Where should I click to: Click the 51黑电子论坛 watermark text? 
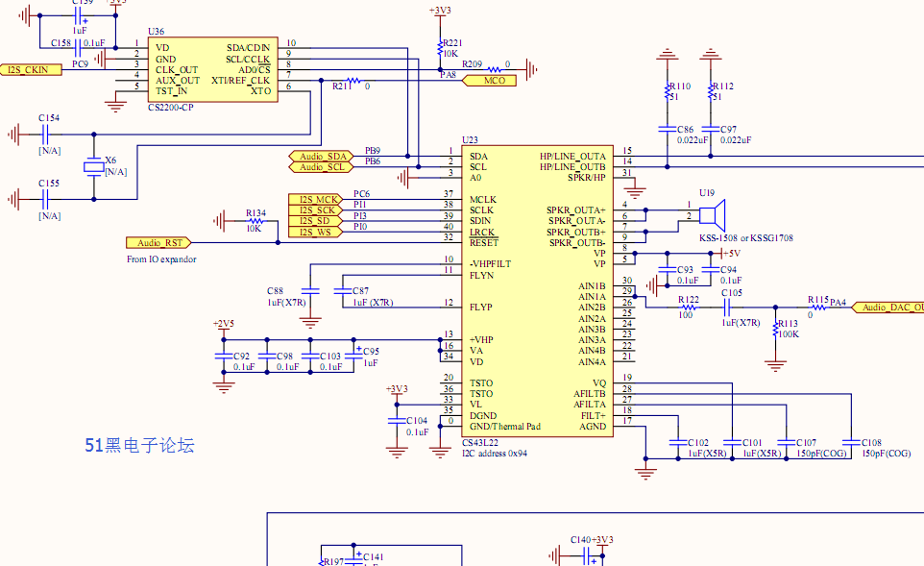click(x=139, y=445)
